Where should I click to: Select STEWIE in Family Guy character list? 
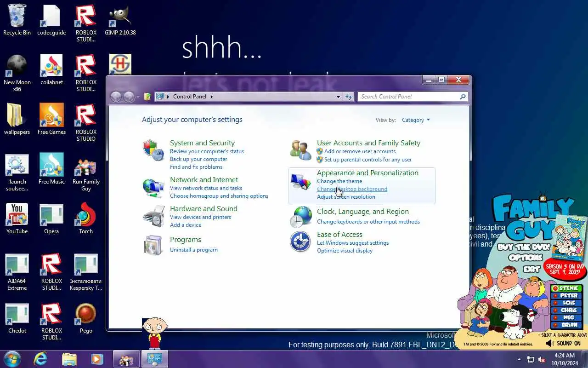[x=566, y=288]
